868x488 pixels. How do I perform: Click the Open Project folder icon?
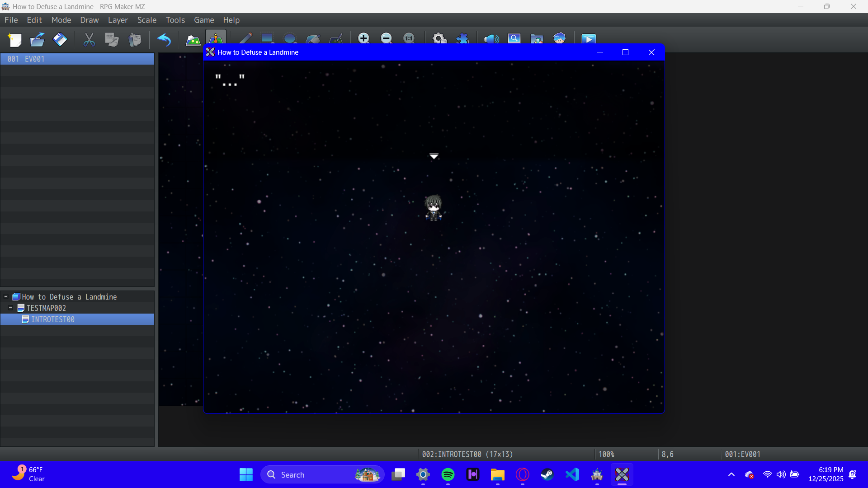tap(37, 40)
